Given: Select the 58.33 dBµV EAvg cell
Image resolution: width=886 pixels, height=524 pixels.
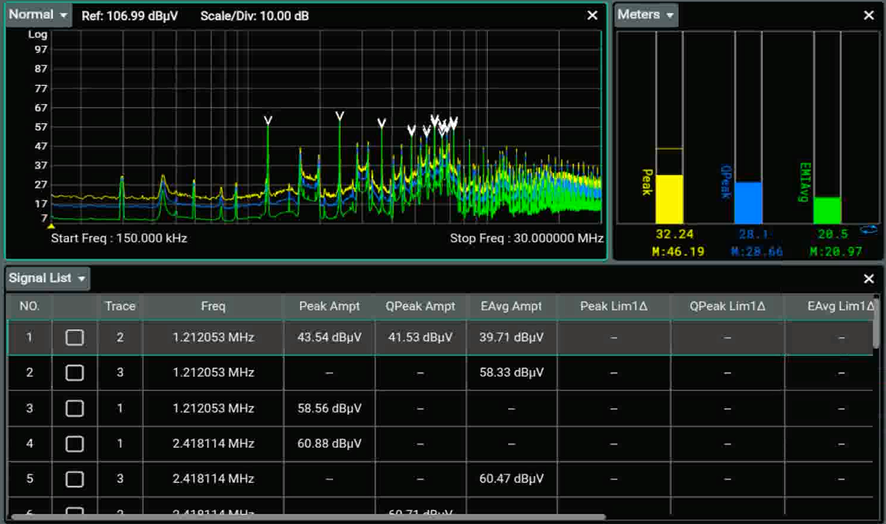Looking at the screenshot, I should coord(511,373).
